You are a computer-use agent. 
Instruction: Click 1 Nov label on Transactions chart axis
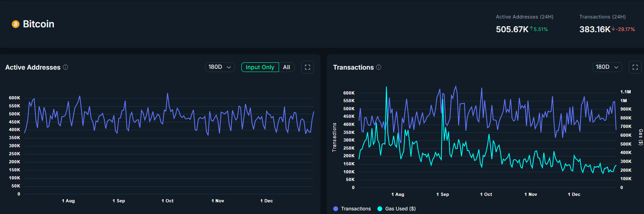coord(530,194)
